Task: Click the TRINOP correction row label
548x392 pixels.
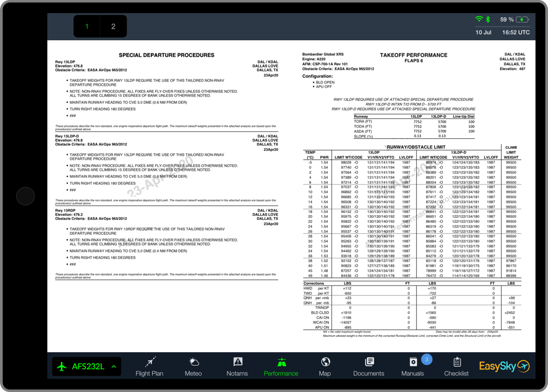Action: tap(322, 308)
